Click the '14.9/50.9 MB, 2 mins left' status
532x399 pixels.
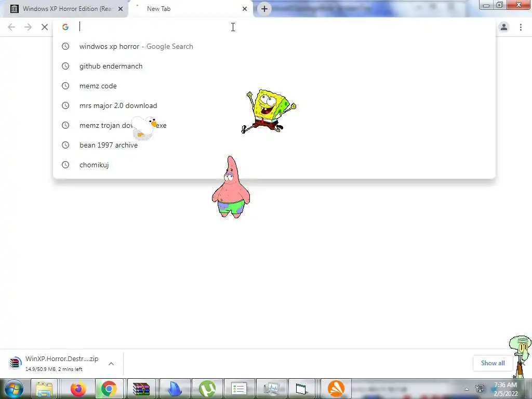[x=54, y=369]
